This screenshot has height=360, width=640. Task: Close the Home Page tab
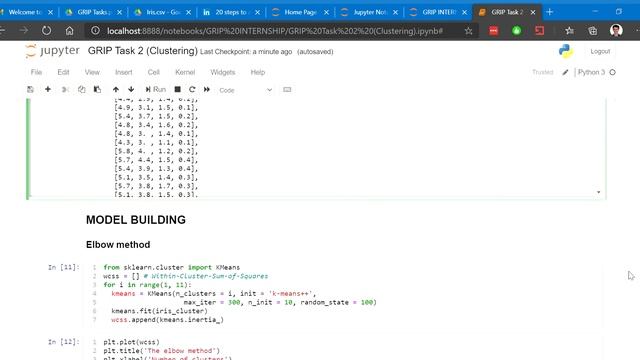tap(327, 13)
